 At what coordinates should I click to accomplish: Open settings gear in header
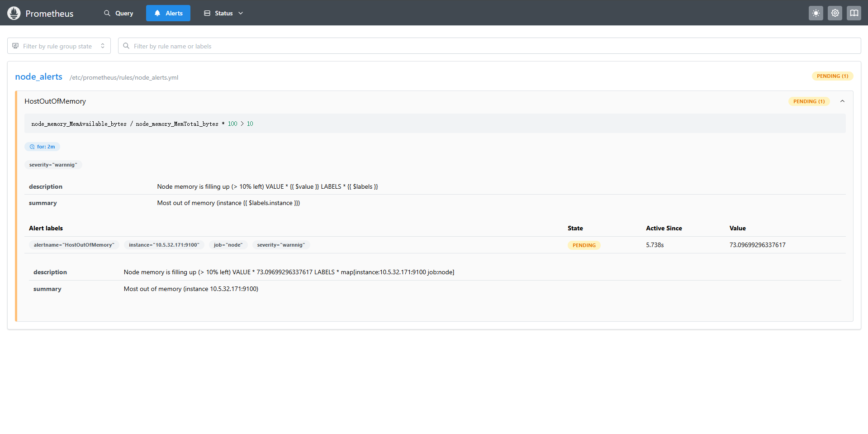(835, 13)
